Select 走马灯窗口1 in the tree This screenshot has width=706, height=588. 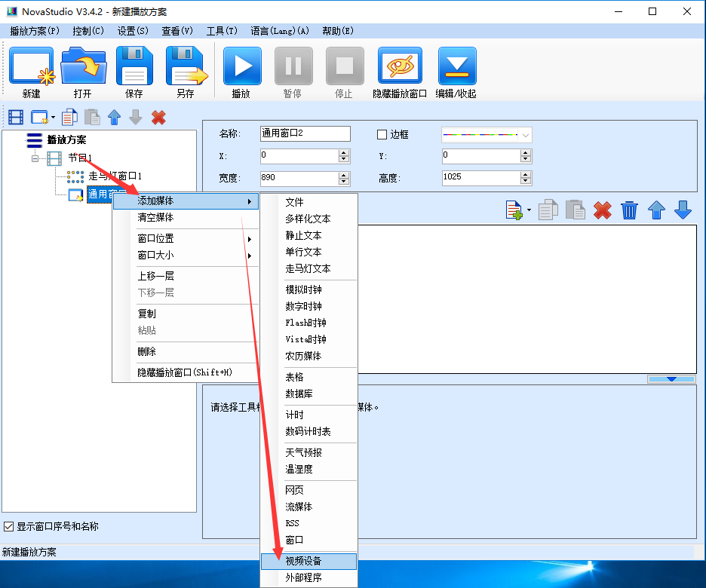pos(115,176)
